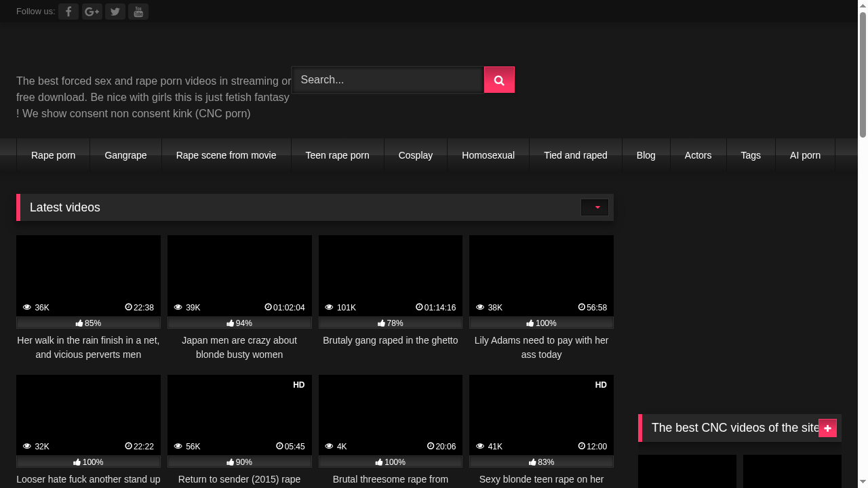Go to the Actors page
Screen dimensions: 868x488
tap(698, 155)
